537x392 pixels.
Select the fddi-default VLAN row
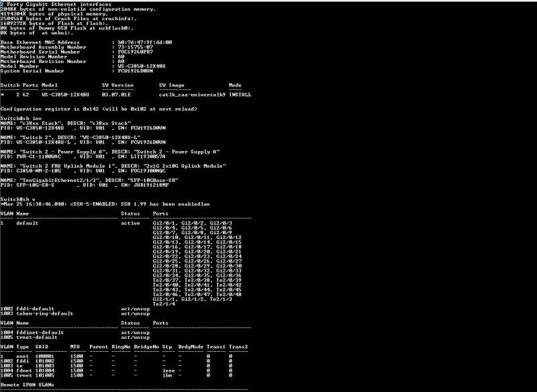[75, 309]
